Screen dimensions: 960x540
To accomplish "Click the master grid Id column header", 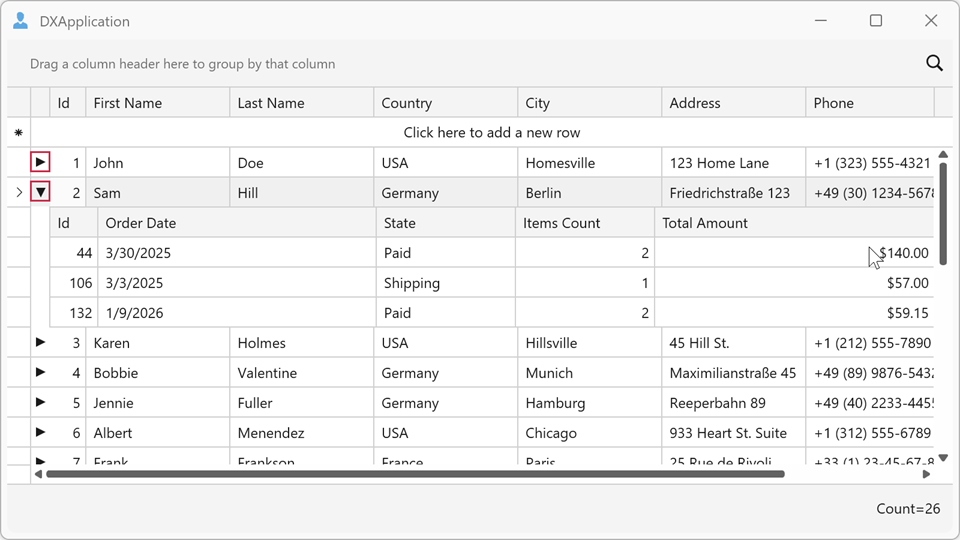I will tap(67, 103).
